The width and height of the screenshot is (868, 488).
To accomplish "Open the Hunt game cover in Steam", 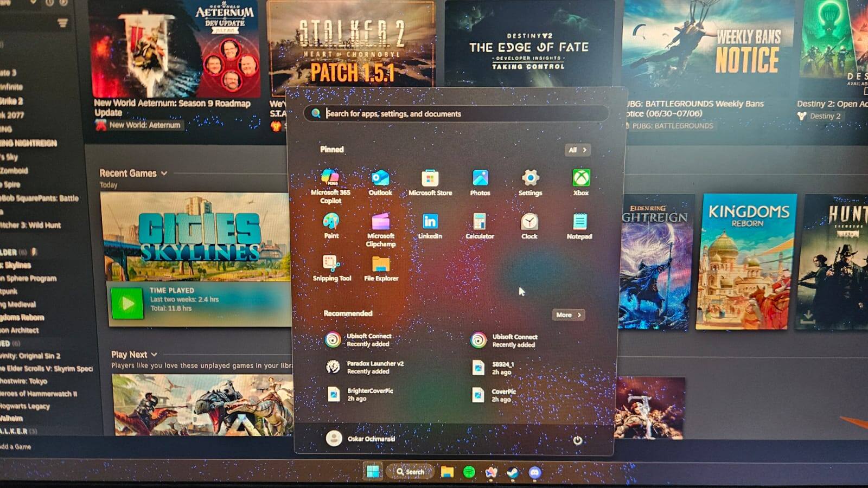I will pyautogui.click(x=833, y=262).
